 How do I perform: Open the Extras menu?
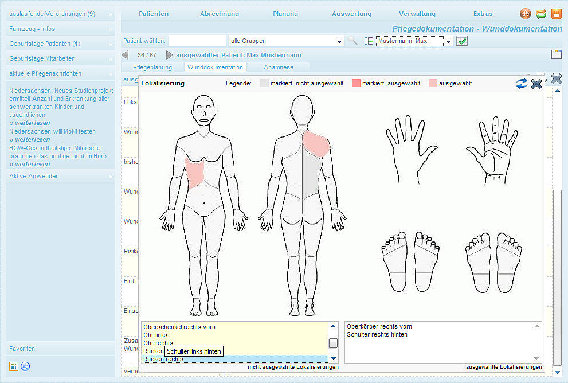pyautogui.click(x=483, y=14)
